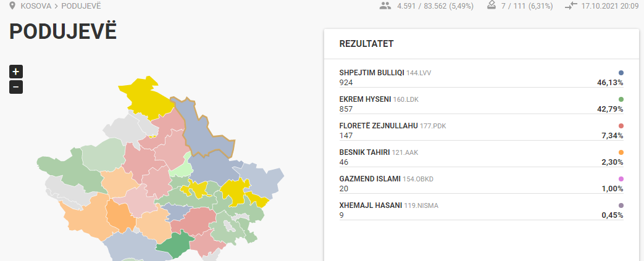Select Shpejtim Bulliqi result row
The width and height of the screenshot is (644, 261).
(x=482, y=78)
